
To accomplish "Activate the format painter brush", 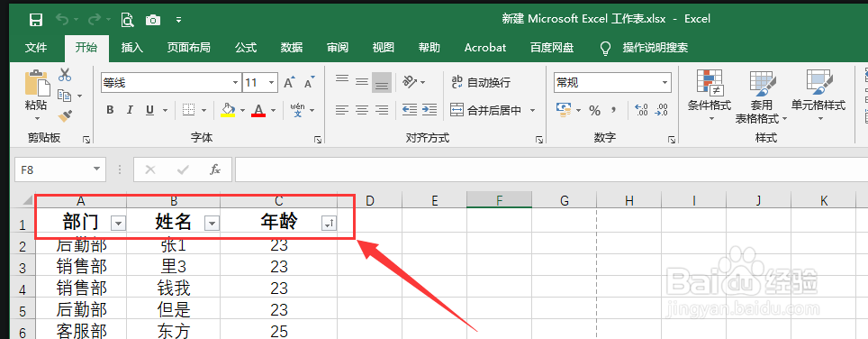I will [x=65, y=115].
